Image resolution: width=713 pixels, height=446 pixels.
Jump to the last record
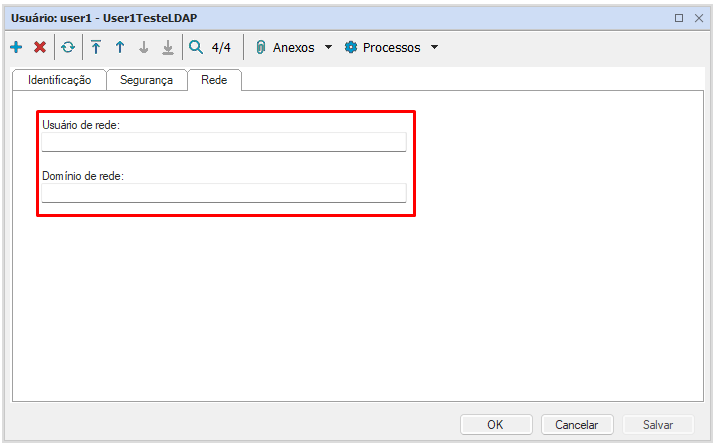coord(168,47)
